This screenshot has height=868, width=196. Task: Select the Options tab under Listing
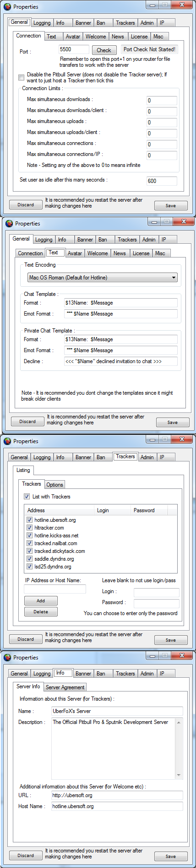(x=54, y=485)
